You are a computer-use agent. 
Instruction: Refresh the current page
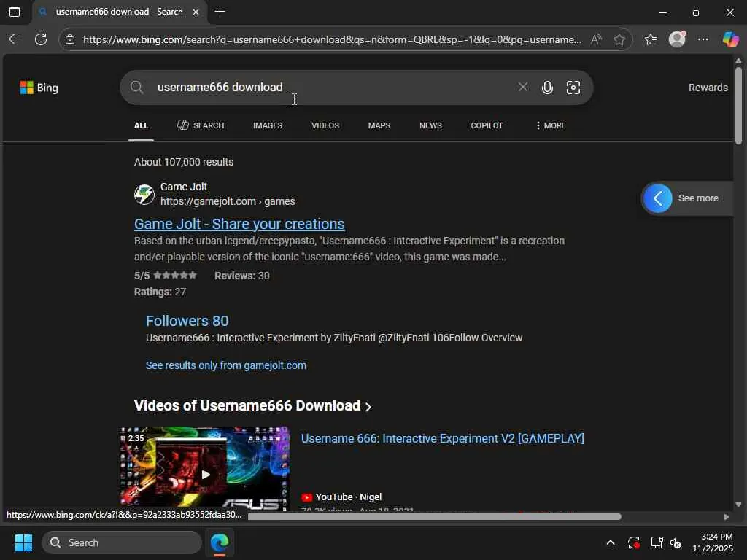[x=41, y=39]
